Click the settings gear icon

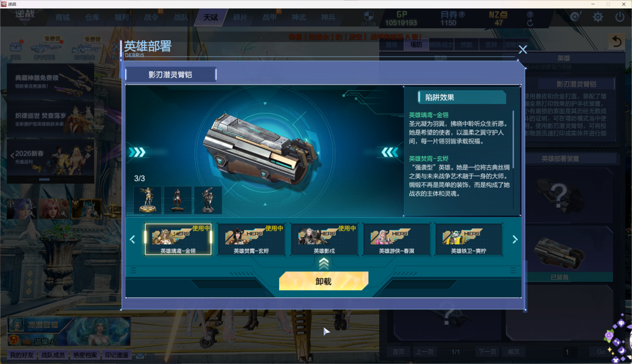click(x=597, y=17)
